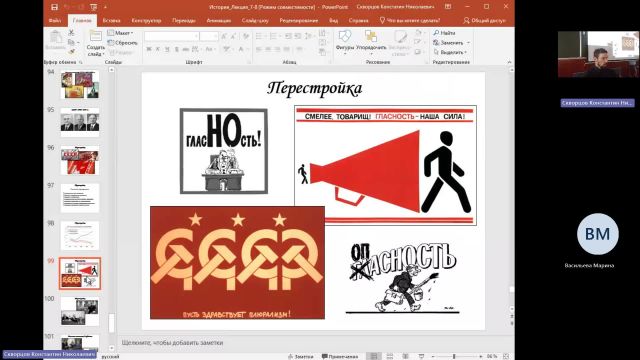
Task: Open the Select (Выделить) dropdown
Action: (450, 52)
